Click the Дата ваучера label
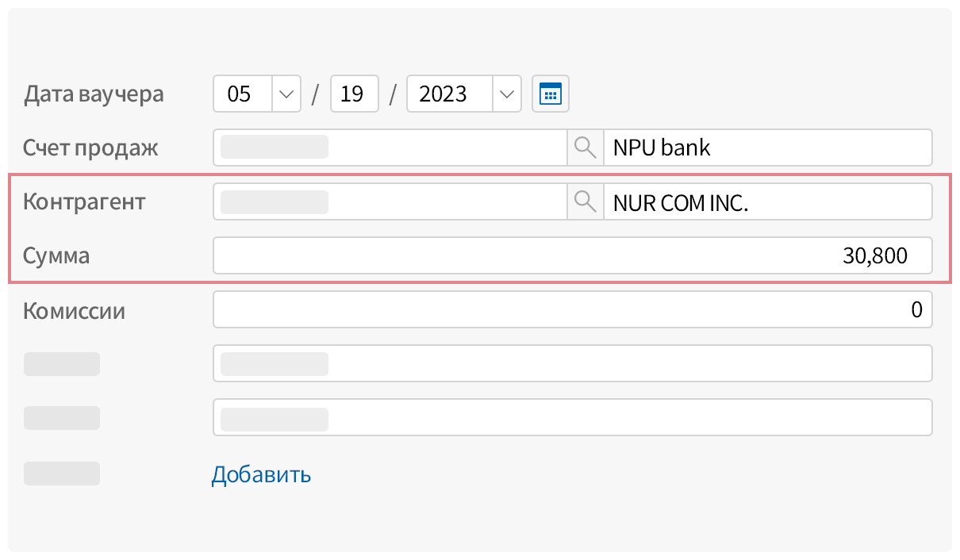 click(x=94, y=94)
